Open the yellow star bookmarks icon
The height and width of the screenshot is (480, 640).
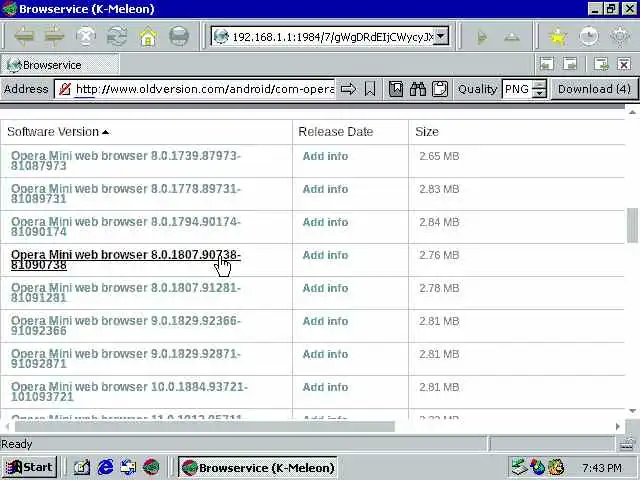[x=558, y=37]
